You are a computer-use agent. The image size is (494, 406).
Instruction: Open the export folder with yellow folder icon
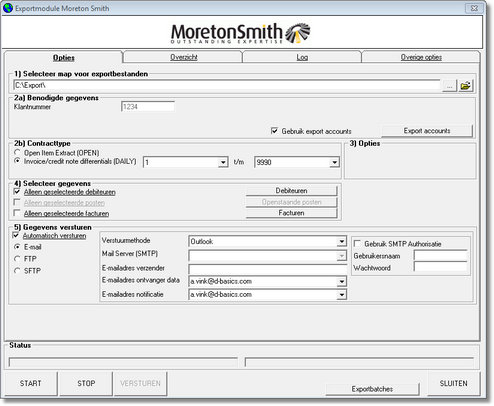click(465, 86)
